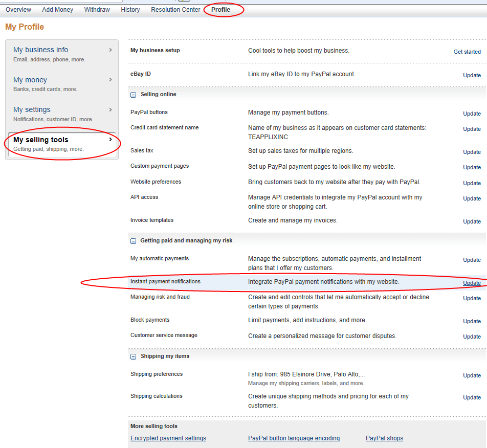Viewport: 487px width, 448px height.
Task: Open the Add Money tab
Action: coord(58,10)
